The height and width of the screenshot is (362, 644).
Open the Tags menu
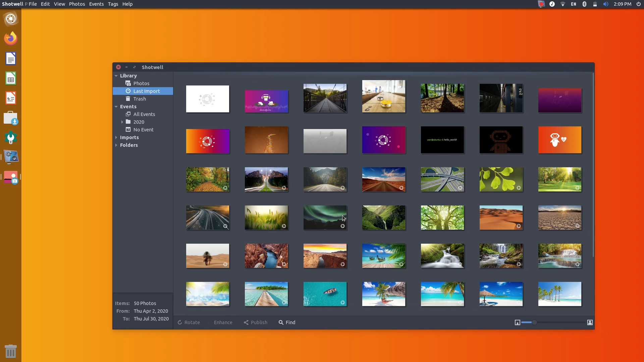click(113, 4)
